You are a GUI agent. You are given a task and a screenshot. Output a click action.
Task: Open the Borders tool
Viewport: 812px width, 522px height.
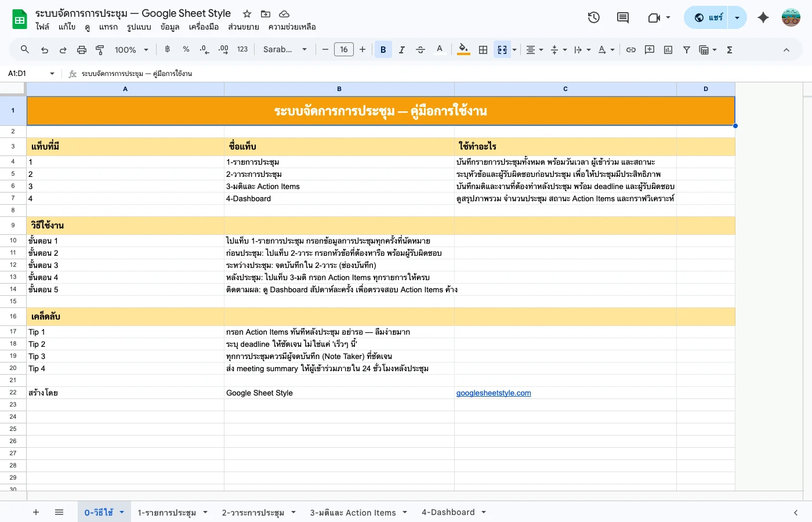coord(483,50)
